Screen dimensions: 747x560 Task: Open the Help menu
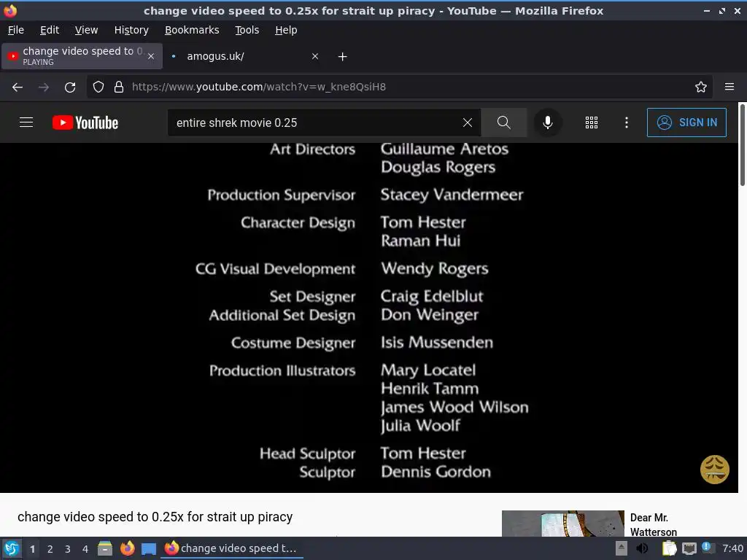click(286, 30)
